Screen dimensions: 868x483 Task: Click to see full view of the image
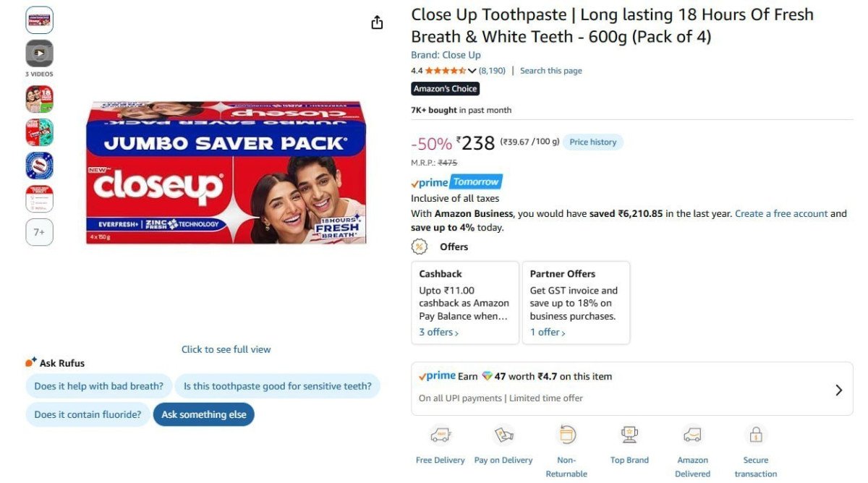(226, 349)
